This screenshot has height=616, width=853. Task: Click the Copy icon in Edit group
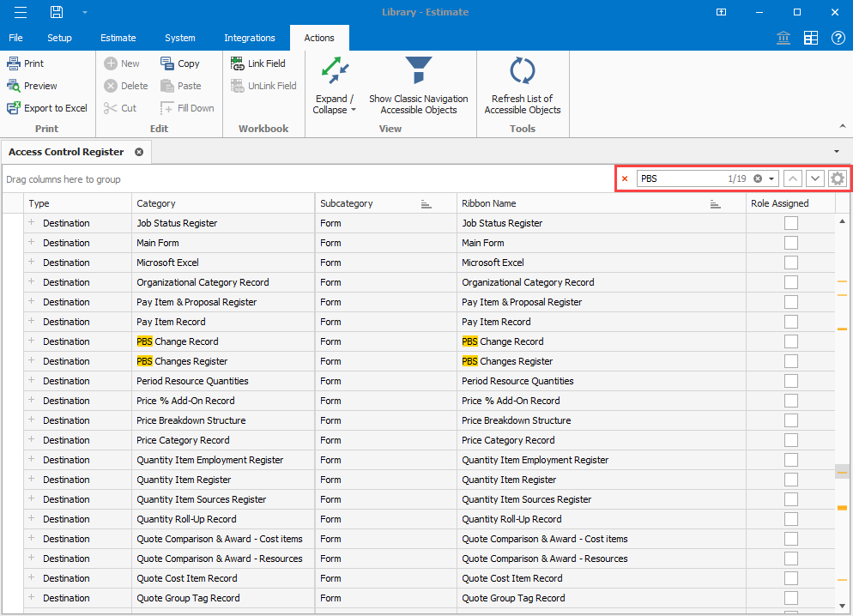point(167,63)
